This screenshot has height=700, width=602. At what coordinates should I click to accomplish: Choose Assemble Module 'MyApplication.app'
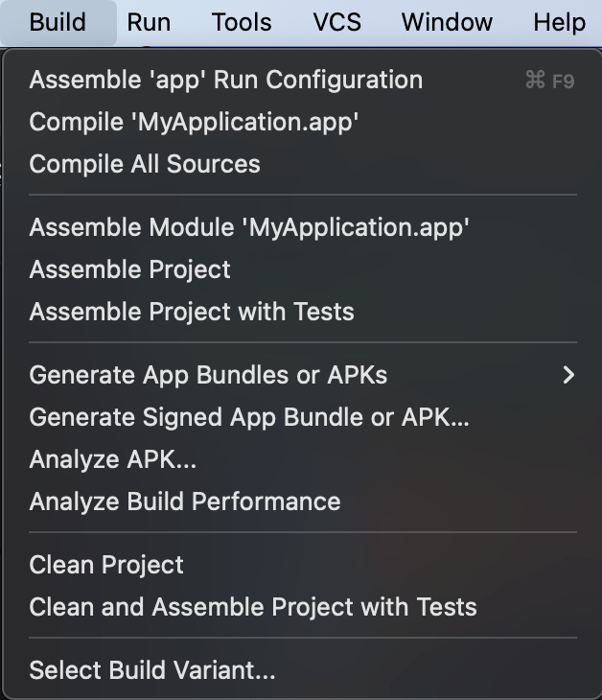(x=303, y=227)
